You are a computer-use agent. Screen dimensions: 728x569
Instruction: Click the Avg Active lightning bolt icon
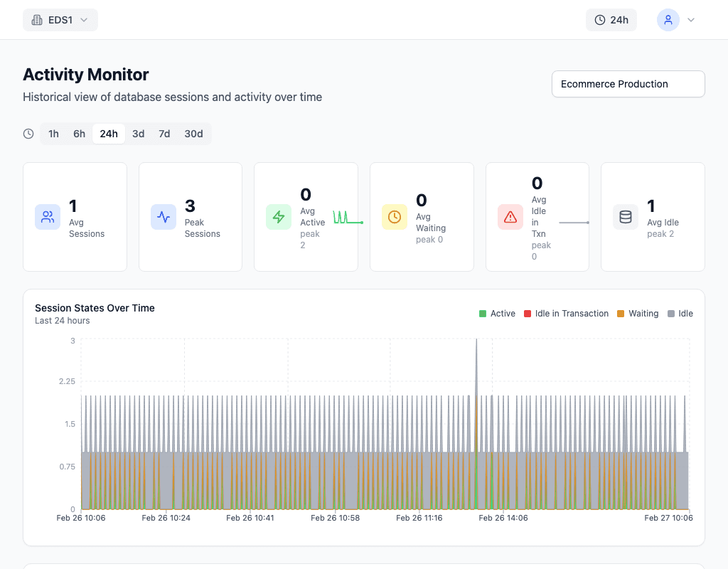279,217
